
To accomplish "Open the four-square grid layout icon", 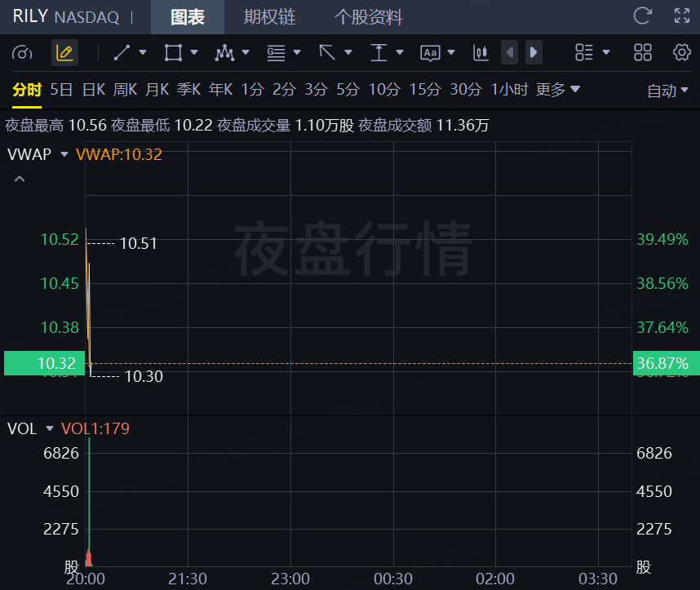I will click(643, 53).
